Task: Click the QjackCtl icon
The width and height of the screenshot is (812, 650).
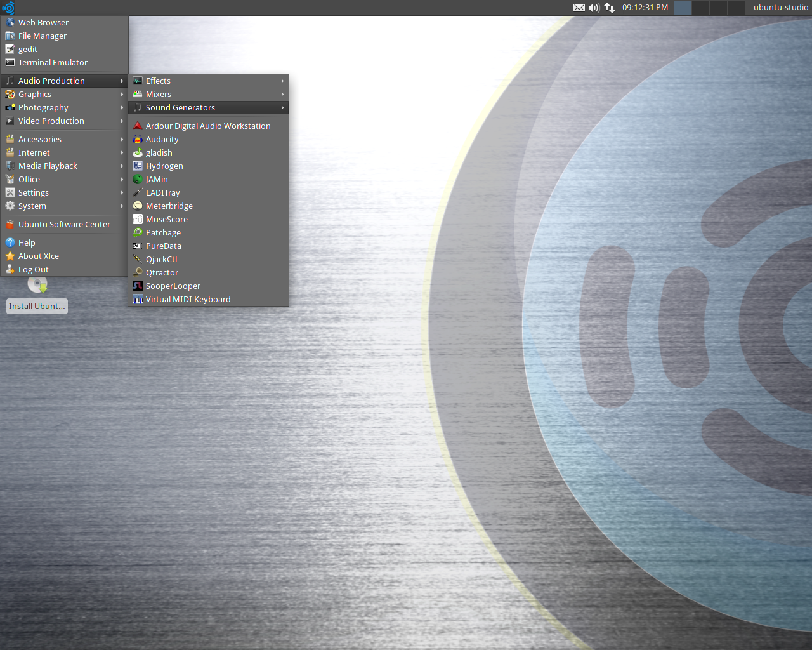Action: (138, 259)
